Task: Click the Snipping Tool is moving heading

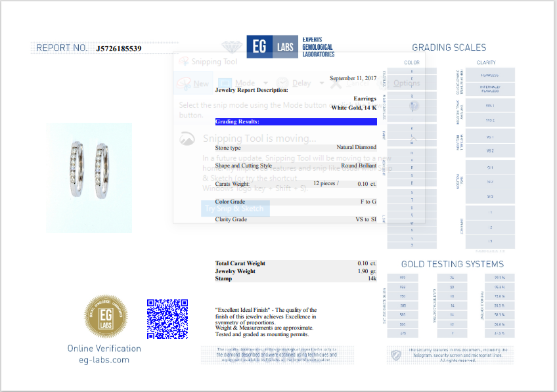Action: [x=259, y=139]
